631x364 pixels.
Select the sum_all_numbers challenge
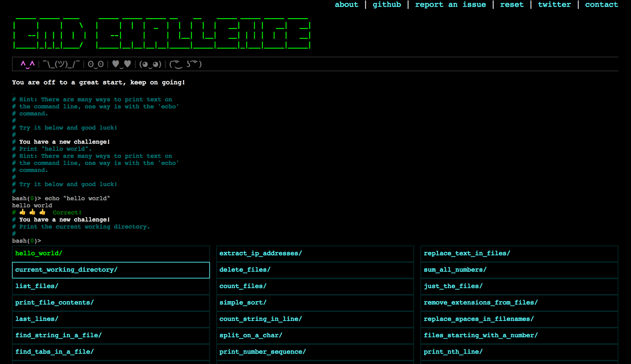coord(454,270)
